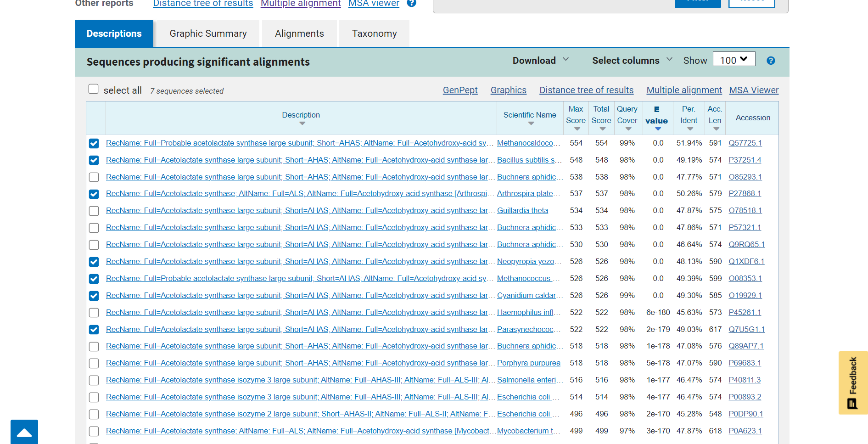
Task: Sort by Max Score column arrow
Action: click(x=577, y=129)
